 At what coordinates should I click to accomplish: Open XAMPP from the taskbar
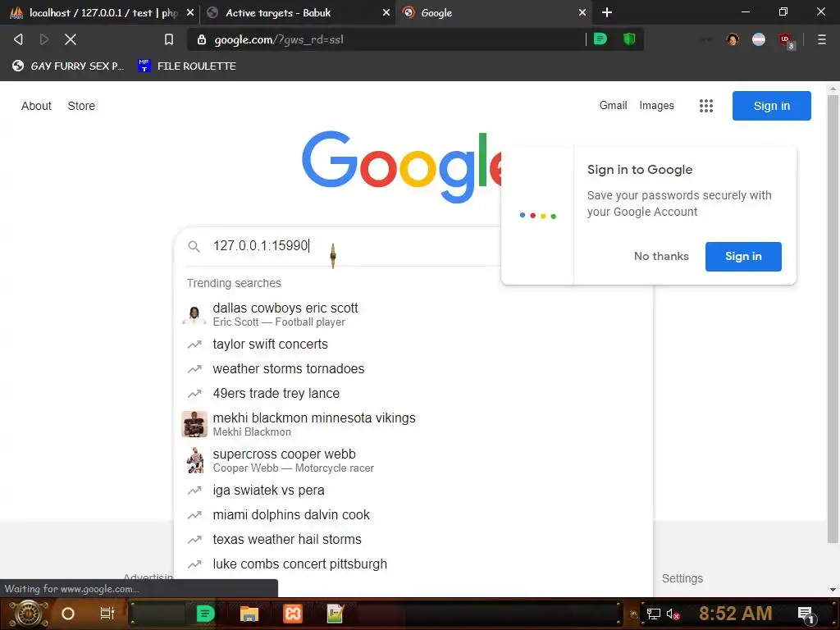[x=293, y=614]
